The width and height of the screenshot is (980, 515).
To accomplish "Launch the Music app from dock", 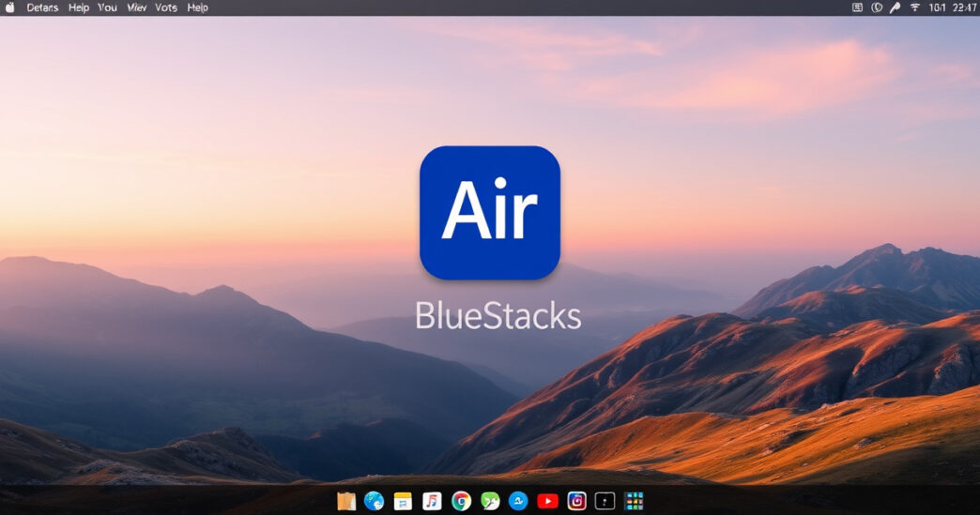I will (x=432, y=501).
